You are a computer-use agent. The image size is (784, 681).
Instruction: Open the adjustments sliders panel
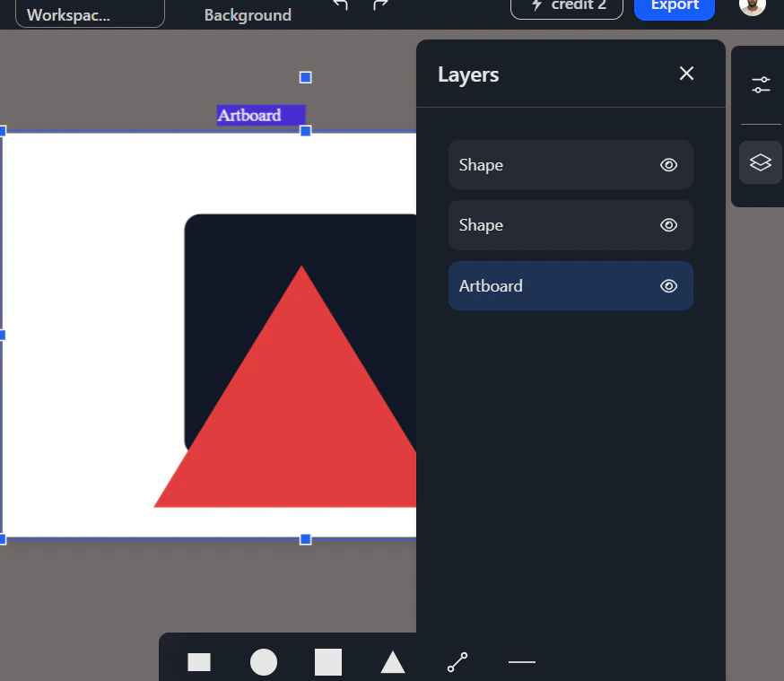[761, 84]
